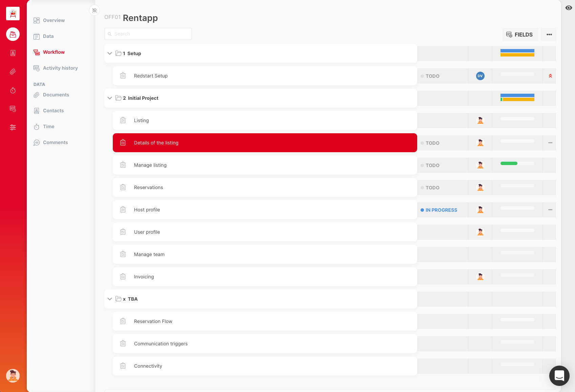Toggle the eye visibility icon
Screen dimensions: 575x392
569,8
